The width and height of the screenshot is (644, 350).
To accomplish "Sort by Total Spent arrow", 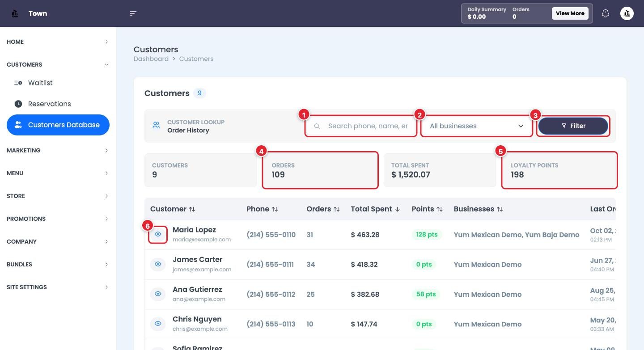I will 397,209.
